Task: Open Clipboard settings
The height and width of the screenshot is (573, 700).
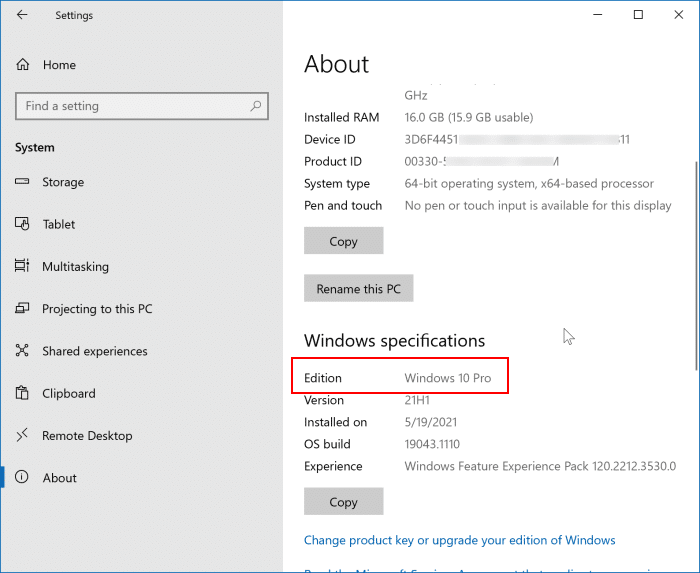Action: click(x=69, y=393)
